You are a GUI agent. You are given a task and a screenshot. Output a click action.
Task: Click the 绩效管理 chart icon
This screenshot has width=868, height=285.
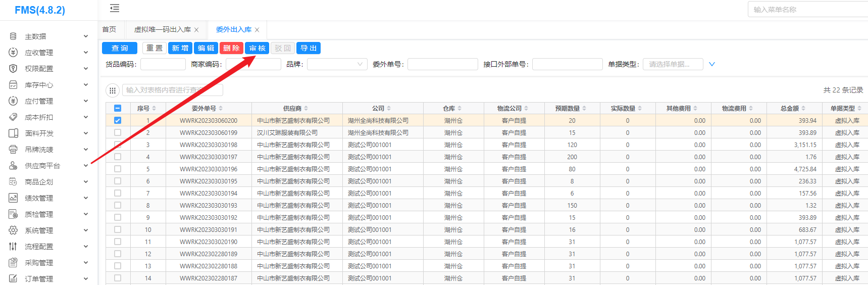13,198
